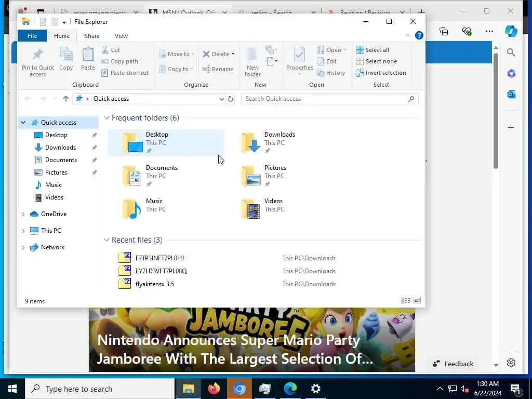Click the Rename command
The height and width of the screenshot is (399, 532).
click(218, 69)
